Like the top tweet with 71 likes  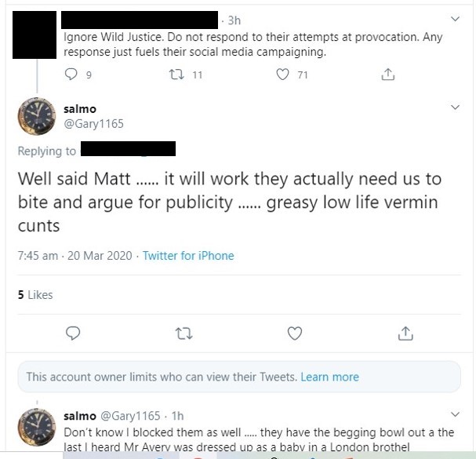click(284, 75)
